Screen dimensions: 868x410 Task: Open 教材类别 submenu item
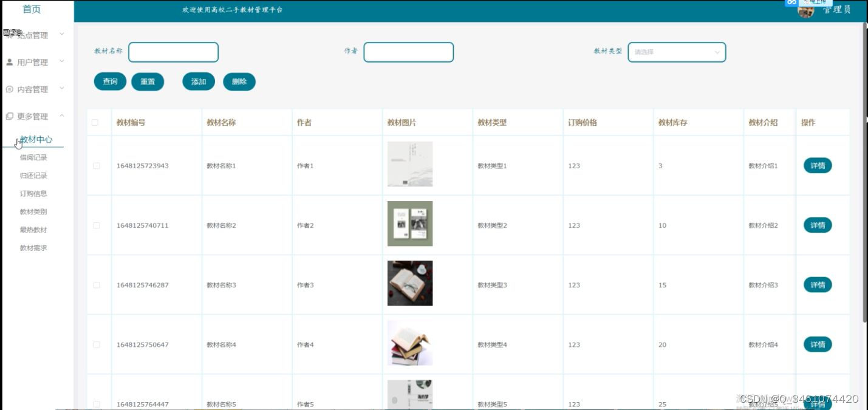tap(33, 212)
